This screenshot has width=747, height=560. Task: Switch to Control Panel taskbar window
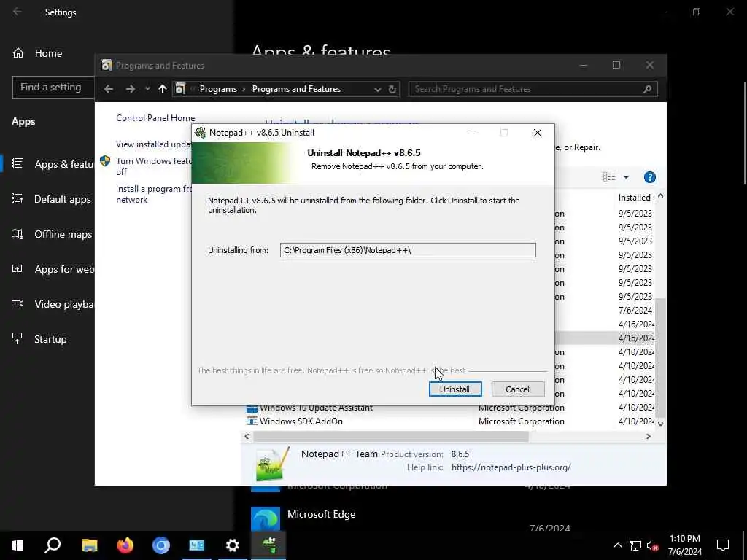point(197,545)
